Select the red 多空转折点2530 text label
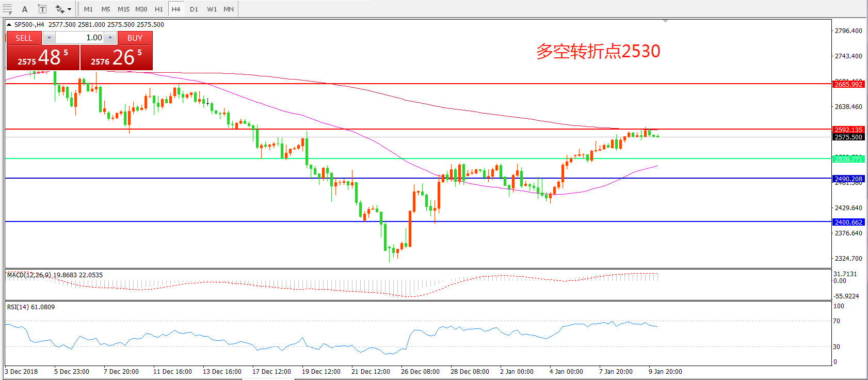 coord(598,51)
